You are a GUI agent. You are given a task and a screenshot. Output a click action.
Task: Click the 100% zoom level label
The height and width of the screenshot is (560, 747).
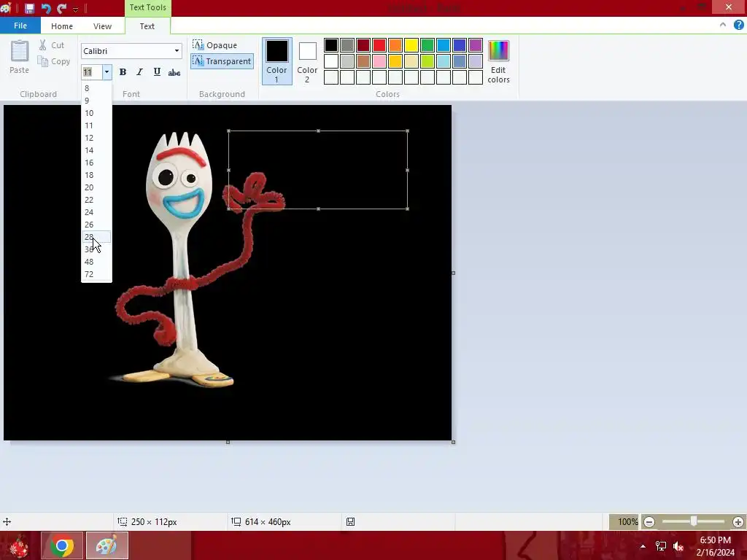[x=627, y=522]
